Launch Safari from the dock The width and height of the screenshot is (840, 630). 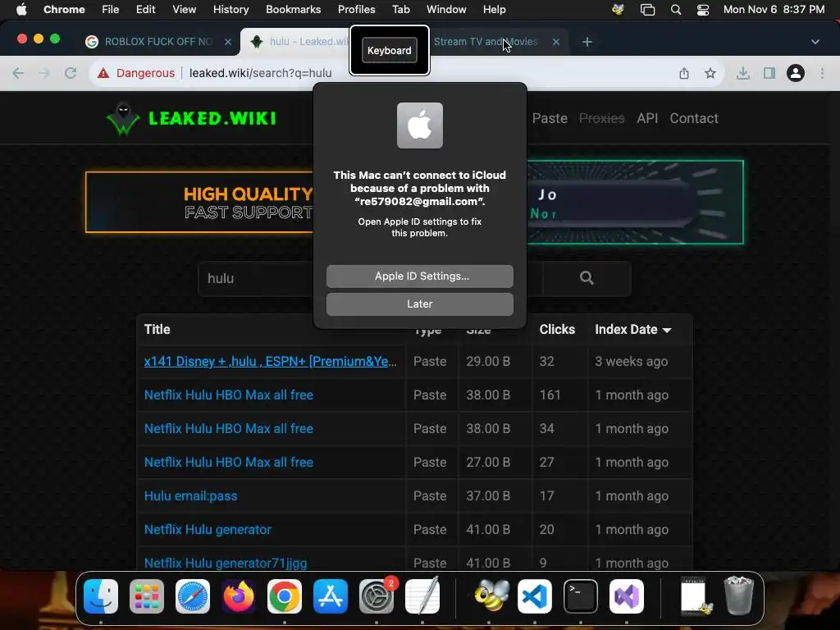193,596
